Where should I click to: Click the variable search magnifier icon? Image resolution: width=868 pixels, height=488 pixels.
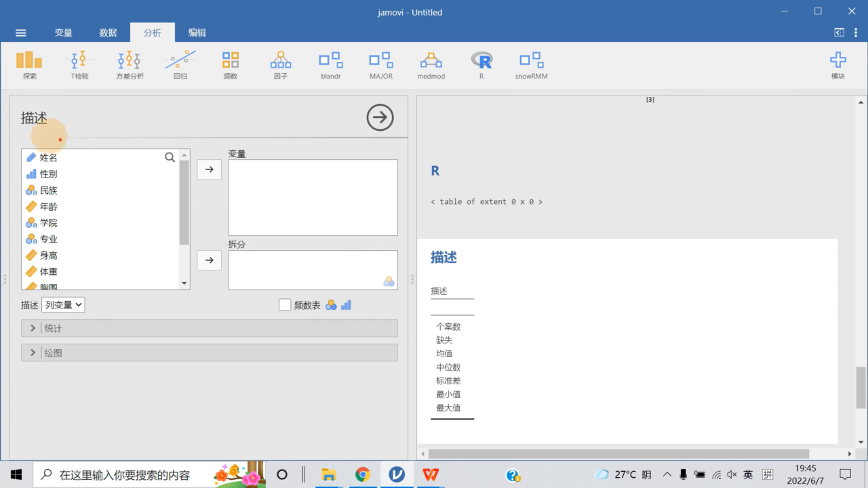pos(170,157)
